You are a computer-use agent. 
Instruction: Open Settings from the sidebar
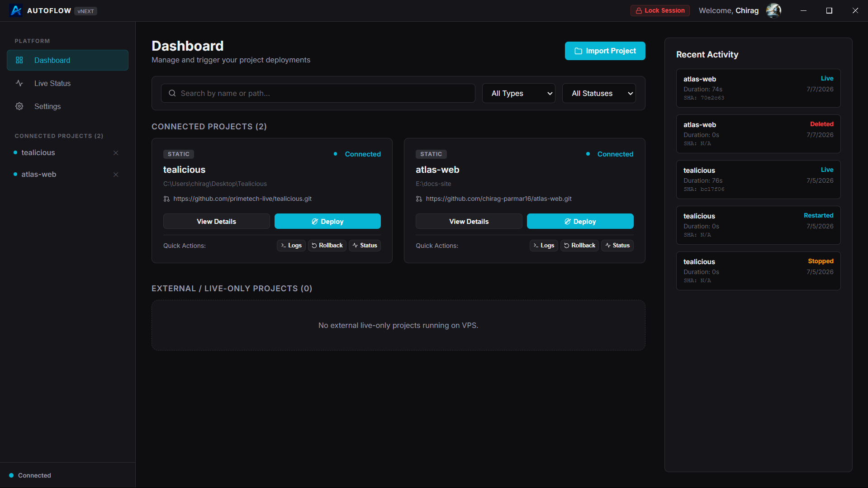(x=67, y=106)
